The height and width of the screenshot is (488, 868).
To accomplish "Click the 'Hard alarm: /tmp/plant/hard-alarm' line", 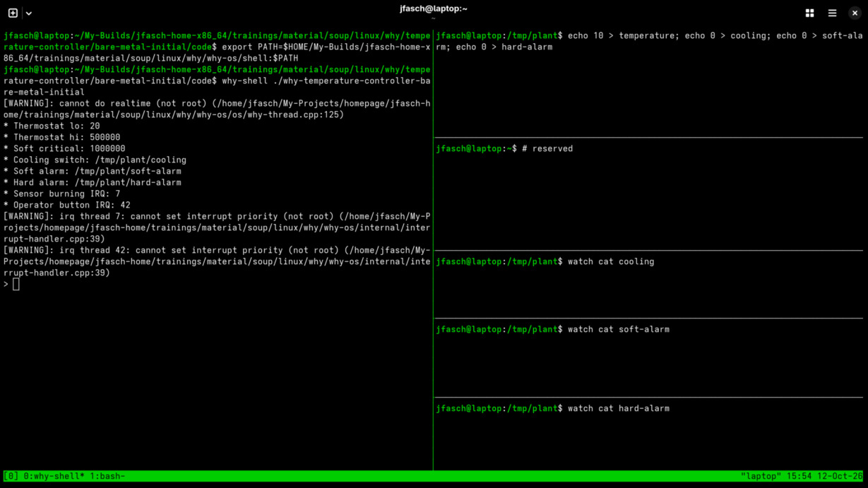I will pos(93,182).
